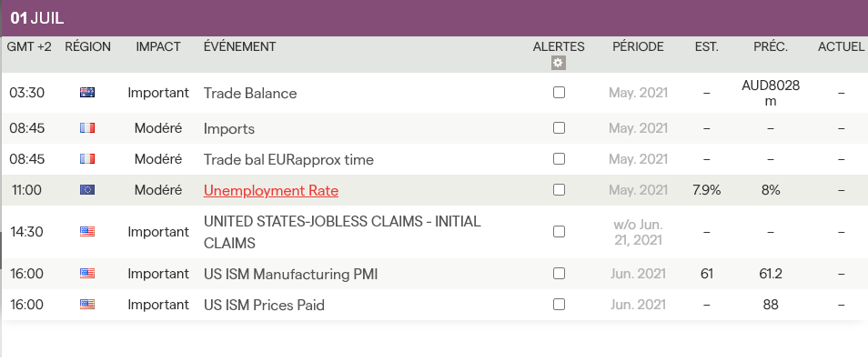Select the US ISM Manufacturing PMI event

290,274
